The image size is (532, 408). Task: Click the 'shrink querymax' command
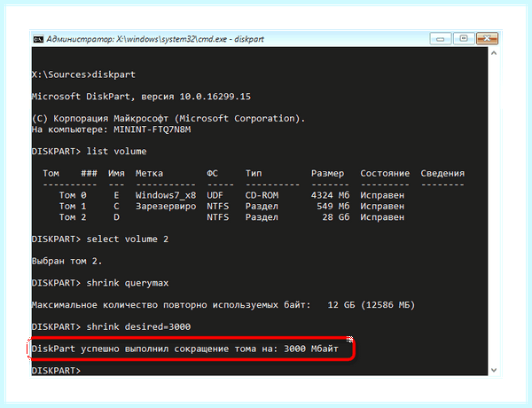[x=127, y=283]
